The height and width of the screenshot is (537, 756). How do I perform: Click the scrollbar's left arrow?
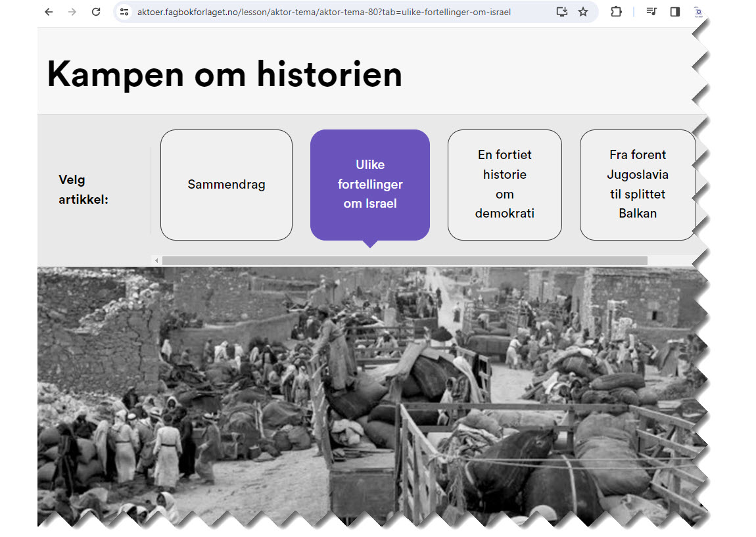tap(156, 261)
